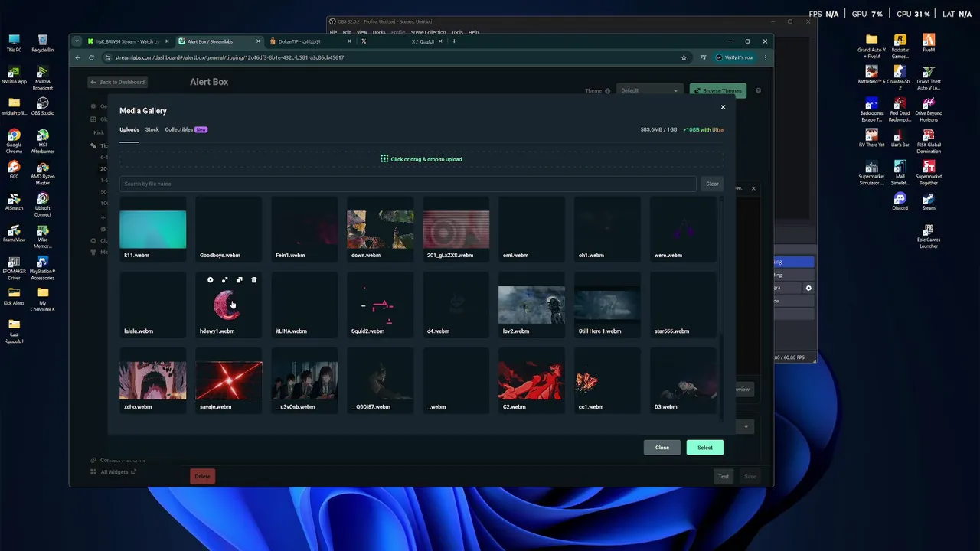Viewport: 980px width, 551px height.
Task: Expand hdawy1.webm with its fullscreen icon
Action: tap(225, 280)
